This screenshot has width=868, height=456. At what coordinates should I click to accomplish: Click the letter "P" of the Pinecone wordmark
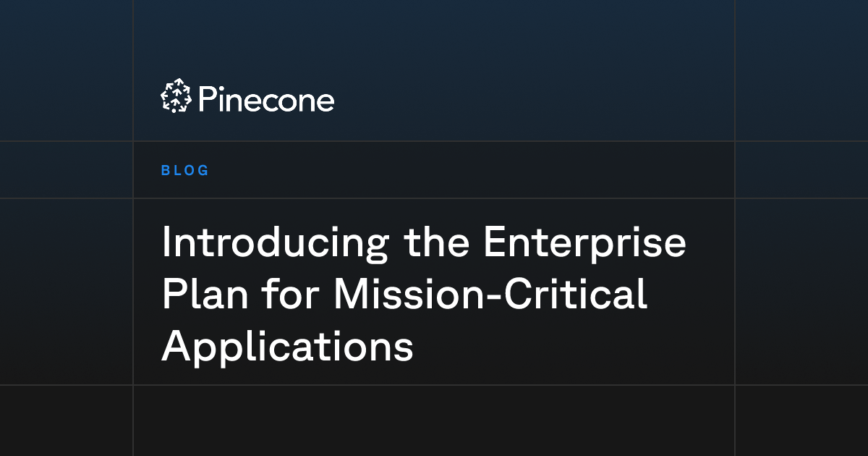click(207, 99)
